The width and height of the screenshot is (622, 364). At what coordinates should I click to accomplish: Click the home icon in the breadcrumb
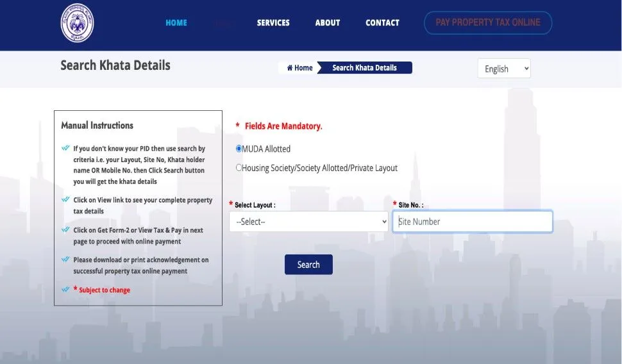(x=290, y=68)
